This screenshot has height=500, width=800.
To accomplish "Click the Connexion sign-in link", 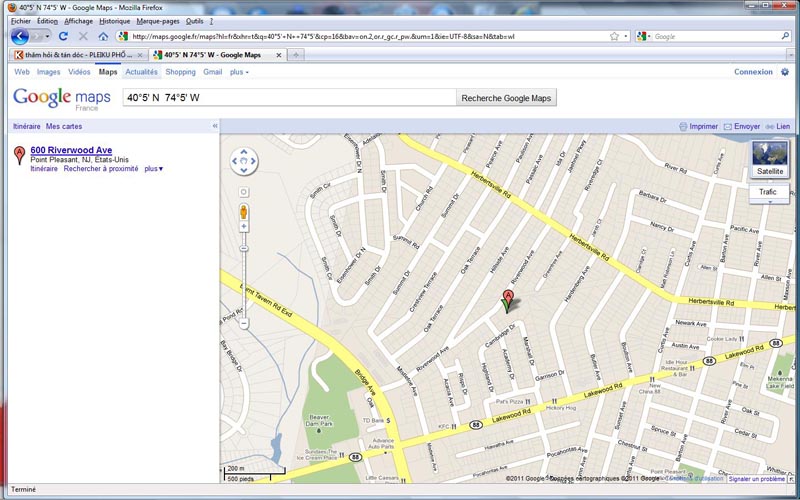I will [753, 72].
